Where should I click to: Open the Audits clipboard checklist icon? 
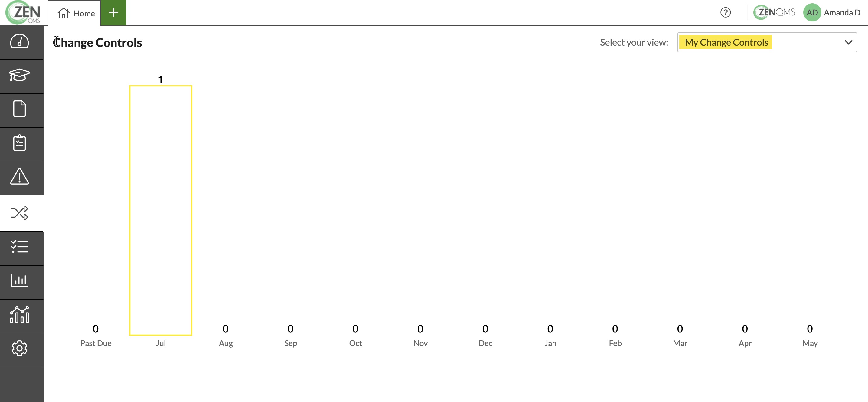coord(20,143)
